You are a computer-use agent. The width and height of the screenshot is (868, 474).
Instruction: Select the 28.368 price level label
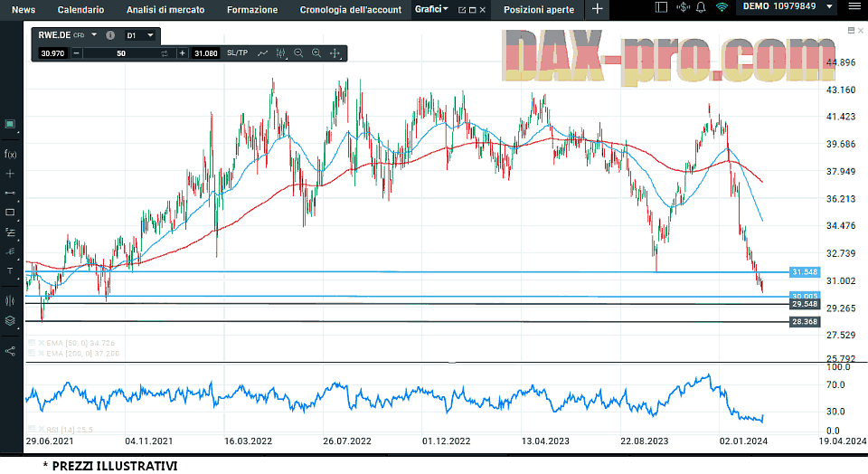[805, 322]
